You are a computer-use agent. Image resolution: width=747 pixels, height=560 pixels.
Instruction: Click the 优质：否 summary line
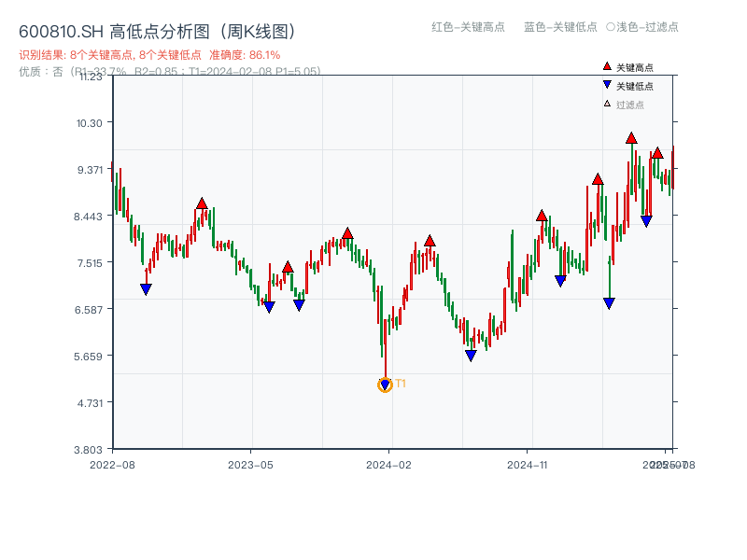click(170, 72)
